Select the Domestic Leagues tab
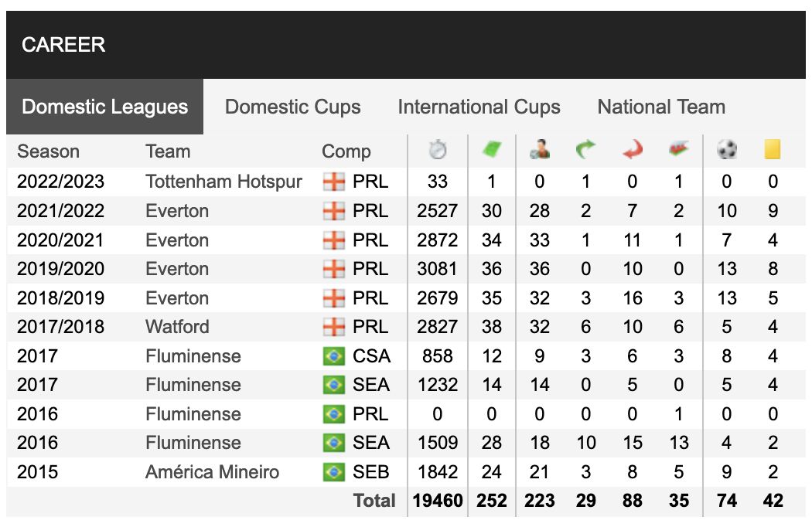 104,107
